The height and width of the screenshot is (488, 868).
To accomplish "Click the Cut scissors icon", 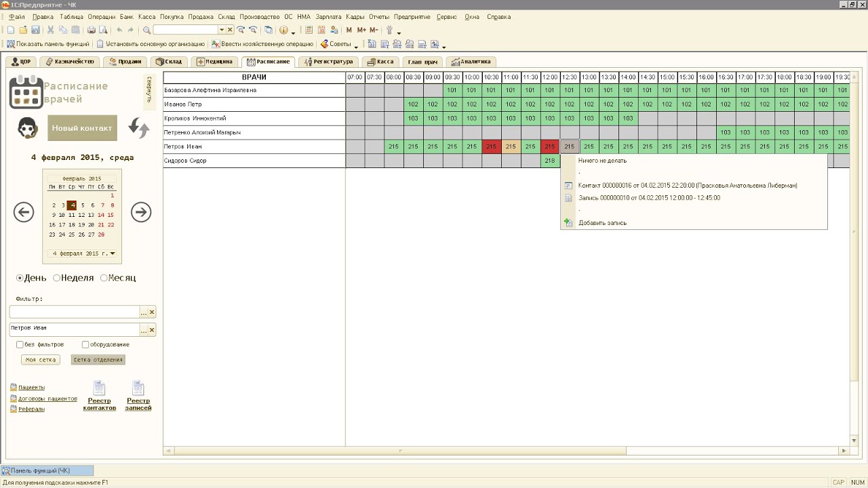I will (x=51, y=30).
